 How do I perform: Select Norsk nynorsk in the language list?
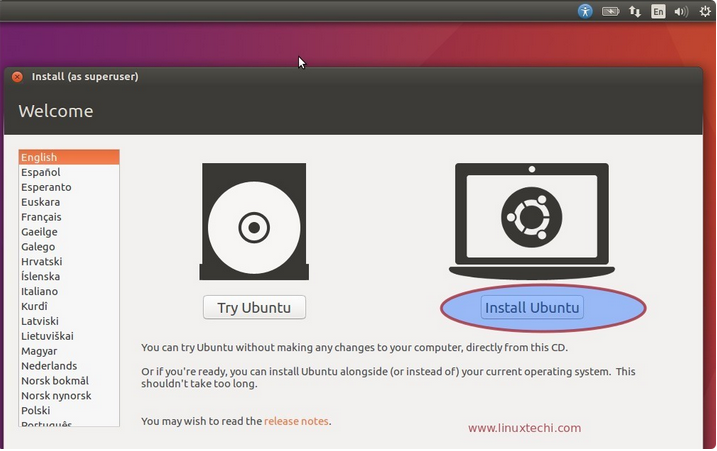point(69,395)
